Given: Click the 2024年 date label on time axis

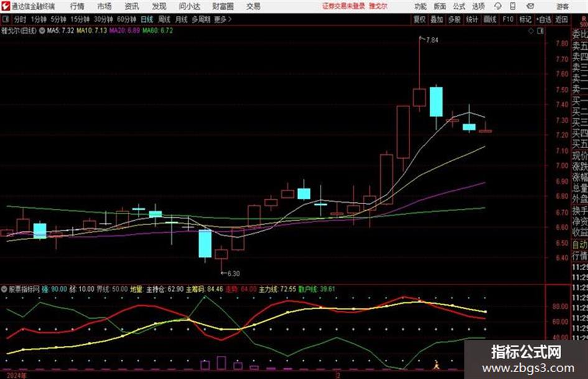Looking at the screenshot, I should (17, 375).
